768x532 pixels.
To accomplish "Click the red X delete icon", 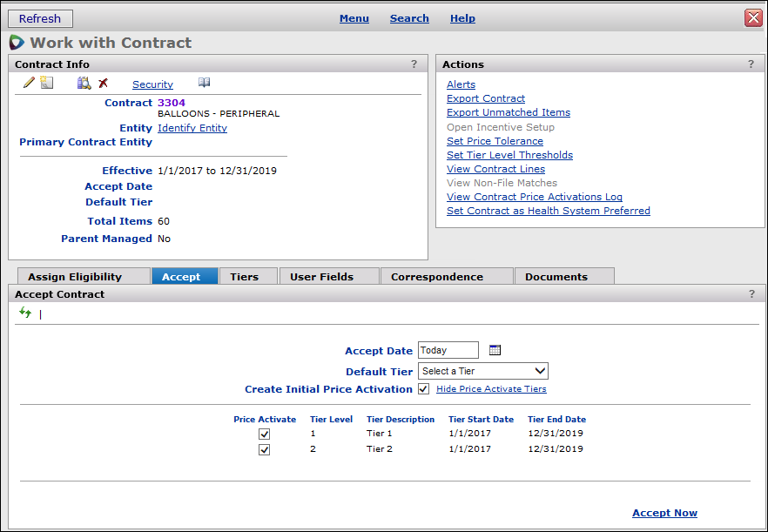I will click(x=103, y=83).
